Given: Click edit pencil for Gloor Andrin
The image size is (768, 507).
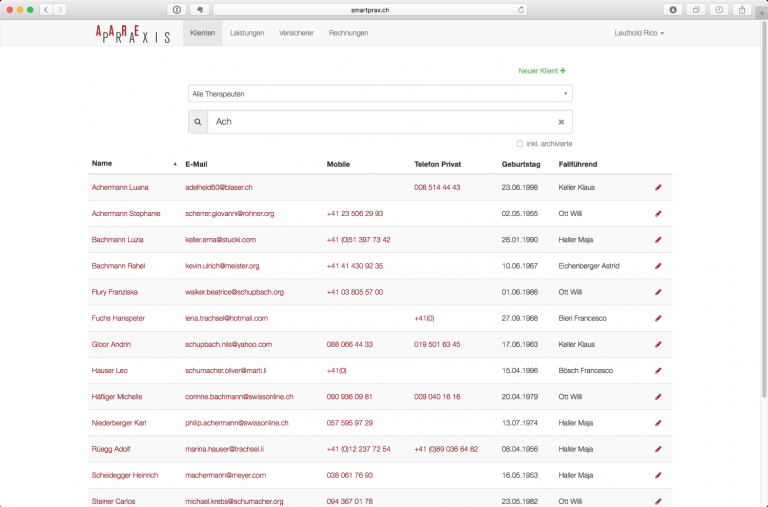Looking at the screenshot, I should click(x=658, y=344).
